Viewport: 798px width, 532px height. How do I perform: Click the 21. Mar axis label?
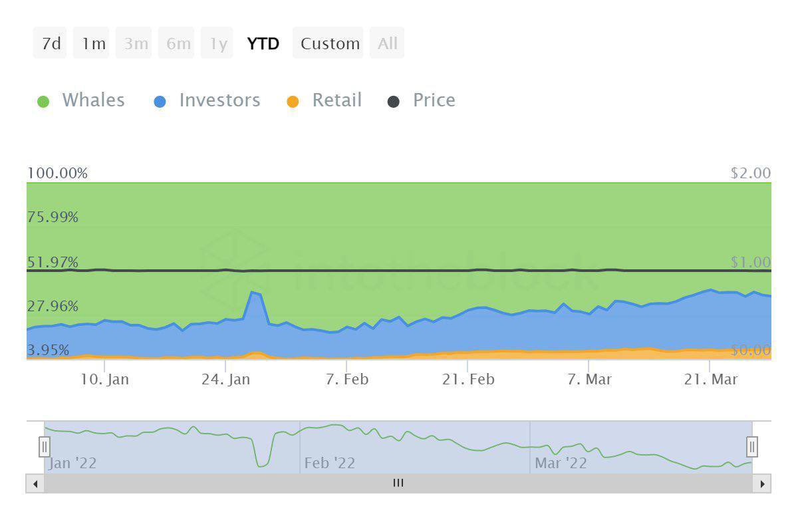point(710,380)
